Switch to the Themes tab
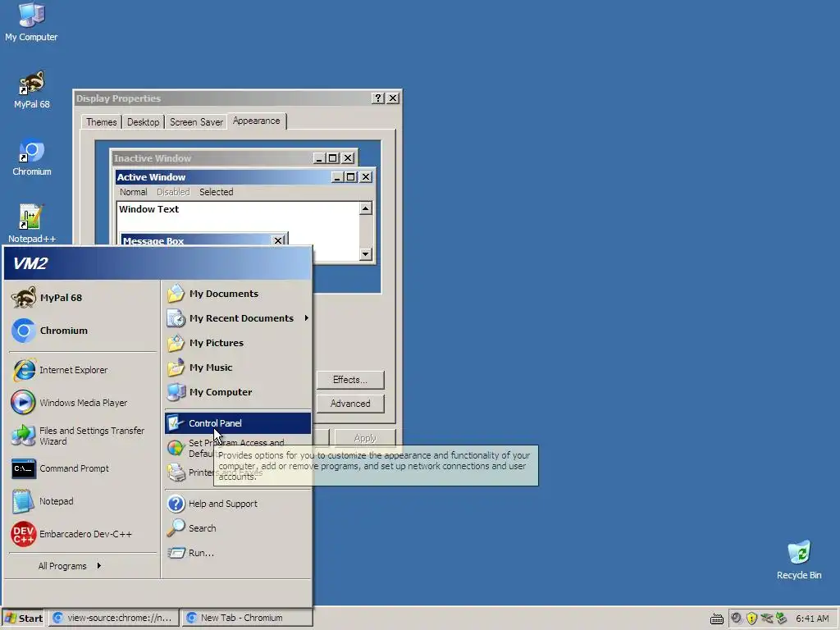Image resolution: width=840 pixels, height=630 pixels. pyautogui.click(x=101, y=122)
